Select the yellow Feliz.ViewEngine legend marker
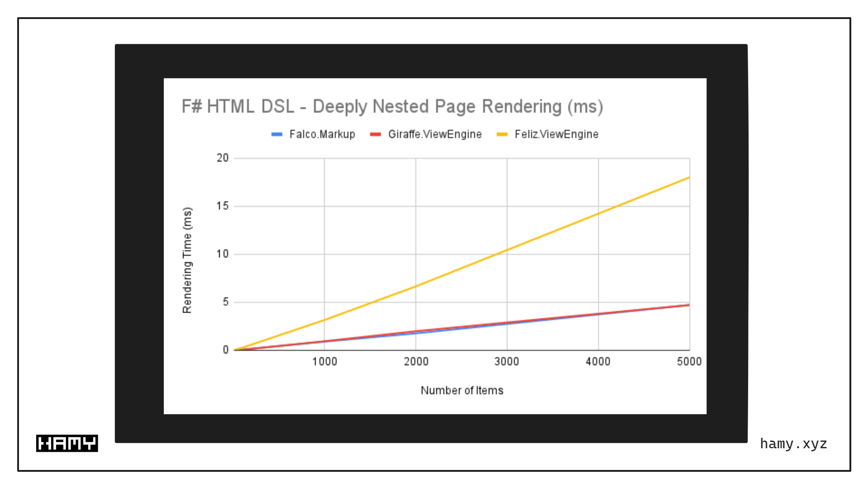The width and height of the screenshot is (868, 489). [502, 134]
